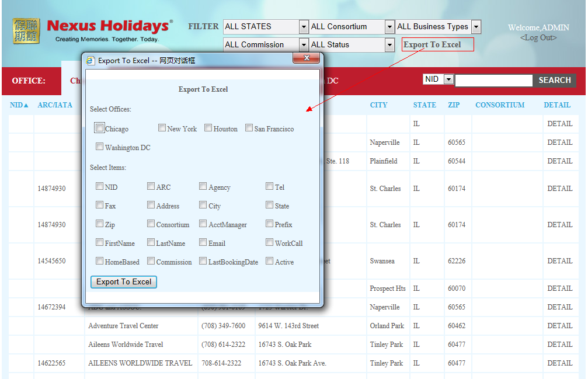Click ARC number 14672394 cell

pos(52,307)
